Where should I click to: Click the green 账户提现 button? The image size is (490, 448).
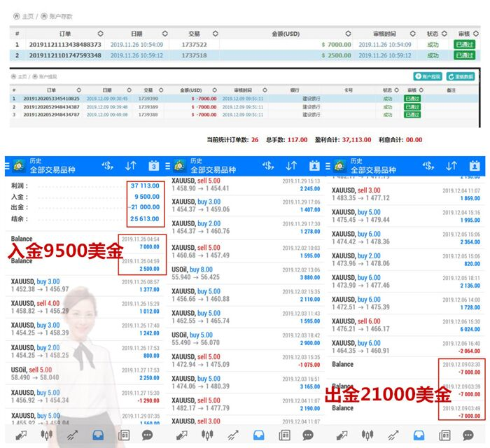[x=428, y=76]
